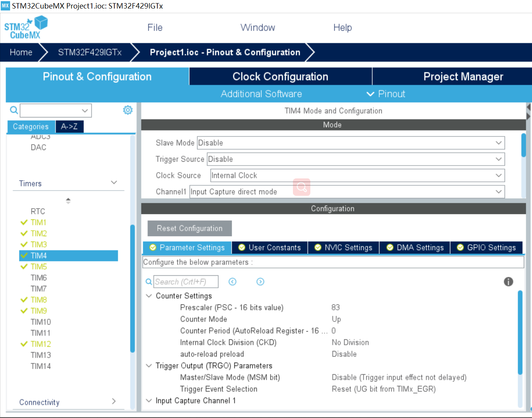This screenshot has height=418, width=532.
Task: Click the parameter list vertical scrollbar
Action: point(520,332)
